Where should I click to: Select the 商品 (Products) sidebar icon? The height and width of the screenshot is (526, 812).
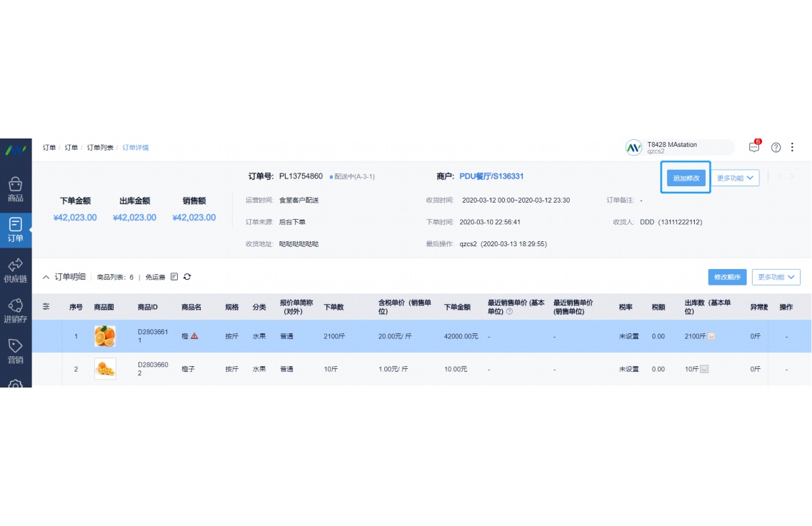[x=16, y=187]
